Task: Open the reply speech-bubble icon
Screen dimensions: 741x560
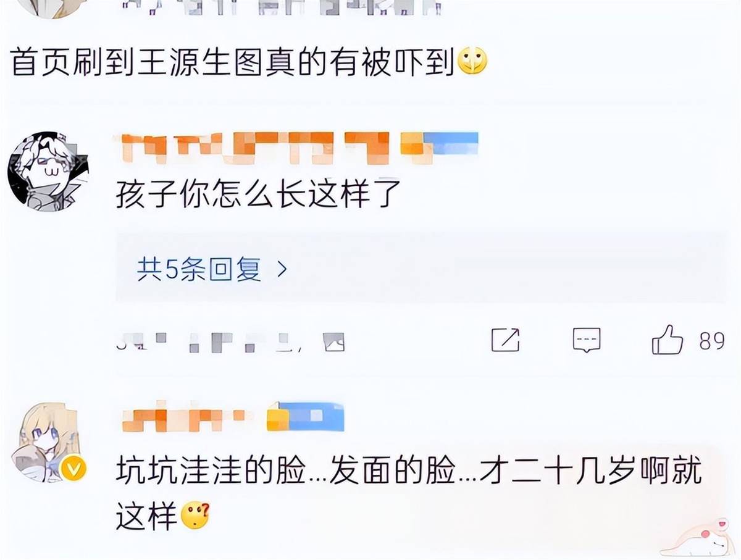Action: [586, 340]
